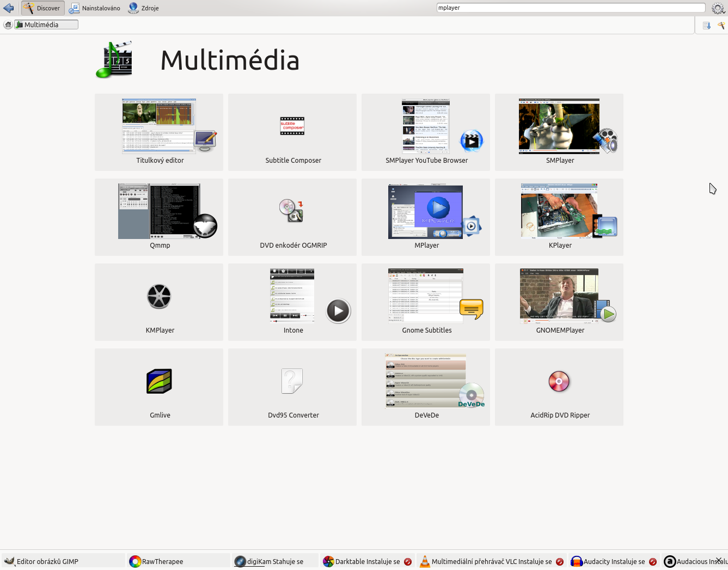Open the Subtitle Composer application
Viewport: 728px width, 570px height.
pyautogui.click(x=292, y=132)
